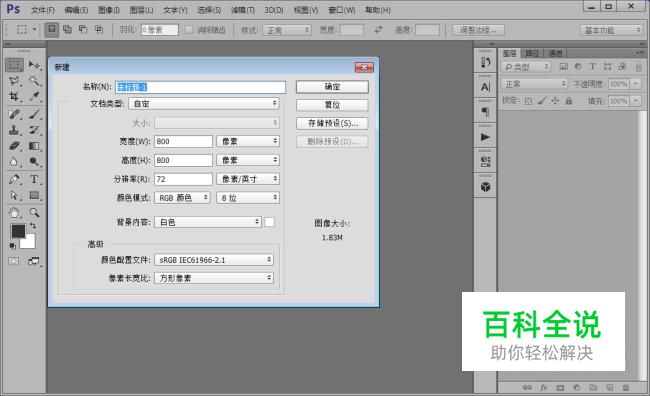This screenshot has height=396, width=650.
Task: Open the 滤镜 menu
Action: [x=243, y=10]
